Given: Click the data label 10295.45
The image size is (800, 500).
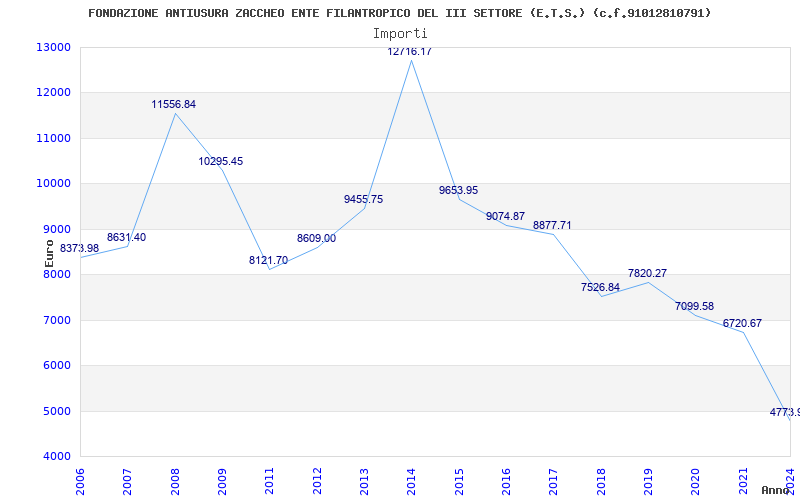Looking at the screenshot, I should click(221, 161).
